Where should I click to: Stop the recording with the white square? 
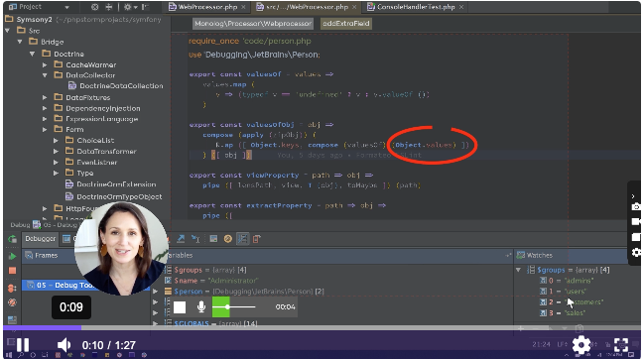180,306
